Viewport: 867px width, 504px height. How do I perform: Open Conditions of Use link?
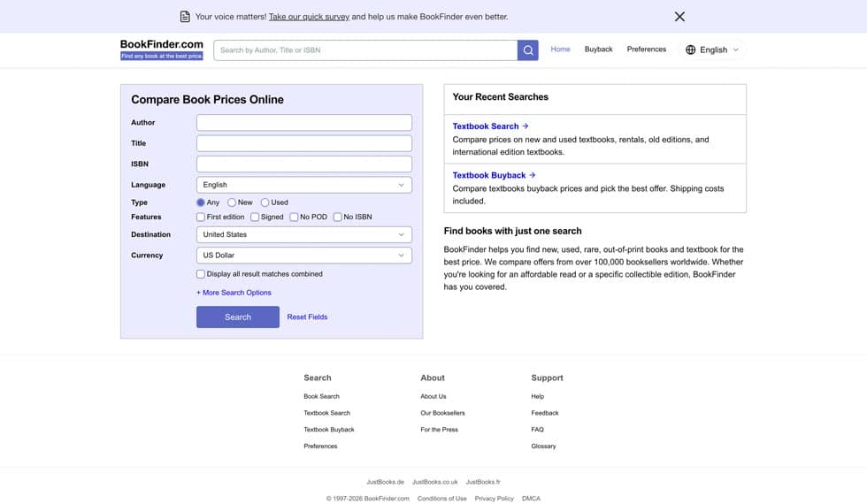tap(441, 499)
